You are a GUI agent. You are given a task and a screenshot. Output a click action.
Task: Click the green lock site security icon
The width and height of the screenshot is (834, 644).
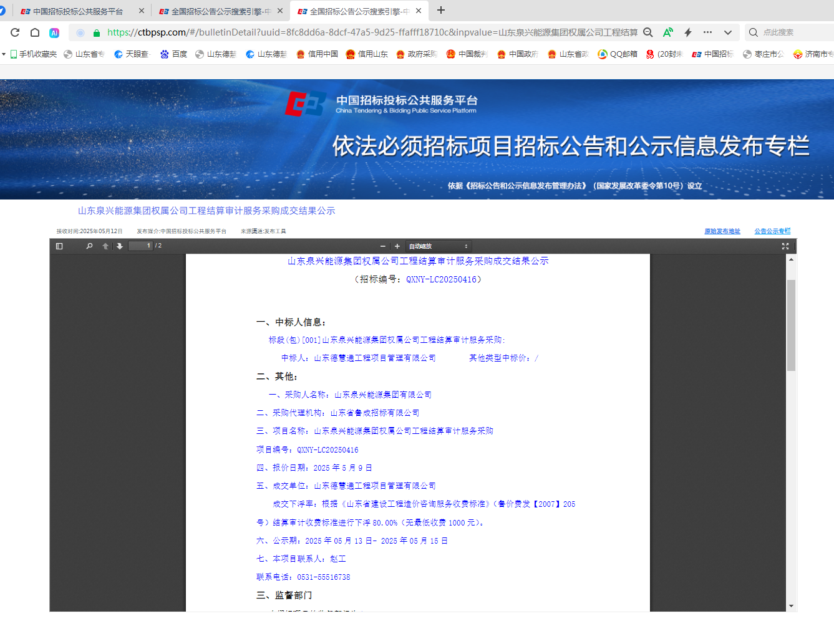pyautogui.click(x=96, y=32)
